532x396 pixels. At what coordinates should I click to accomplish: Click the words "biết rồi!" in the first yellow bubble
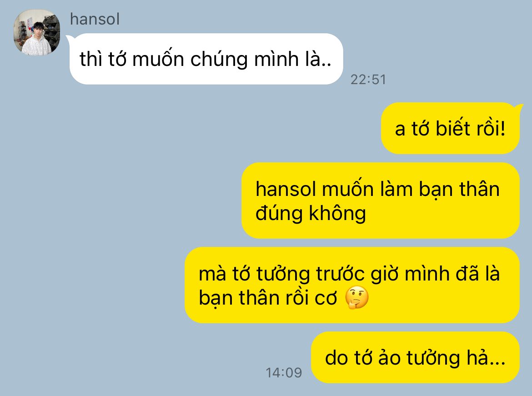[x=470, y=129]
